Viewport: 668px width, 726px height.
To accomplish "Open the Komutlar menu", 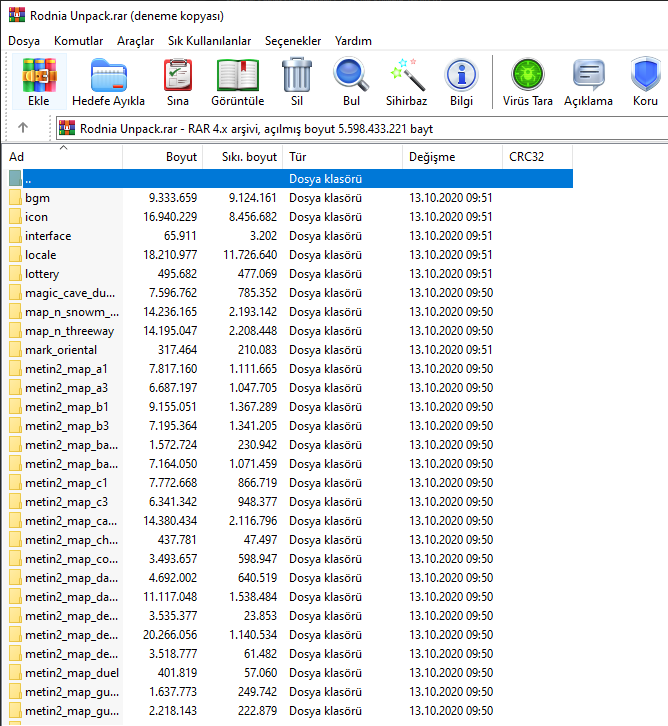I will (x=78, y=41).
